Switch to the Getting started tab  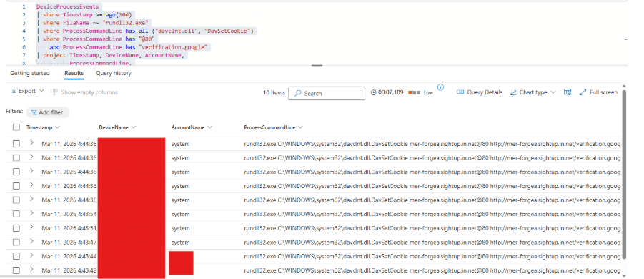[x=30, y=73]
